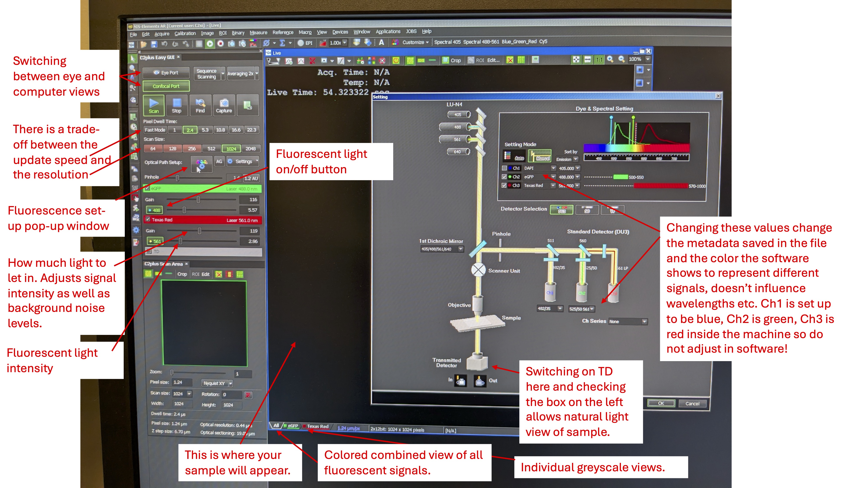Toggle the eGFP channel checkbox in Easy GUI
Viewport: 868px width, 488px height.
pos(147,188)
